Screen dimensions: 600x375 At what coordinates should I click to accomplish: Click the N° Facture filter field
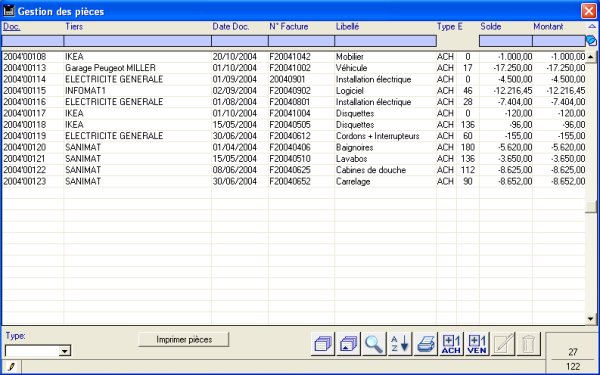(x=302, y=41)
